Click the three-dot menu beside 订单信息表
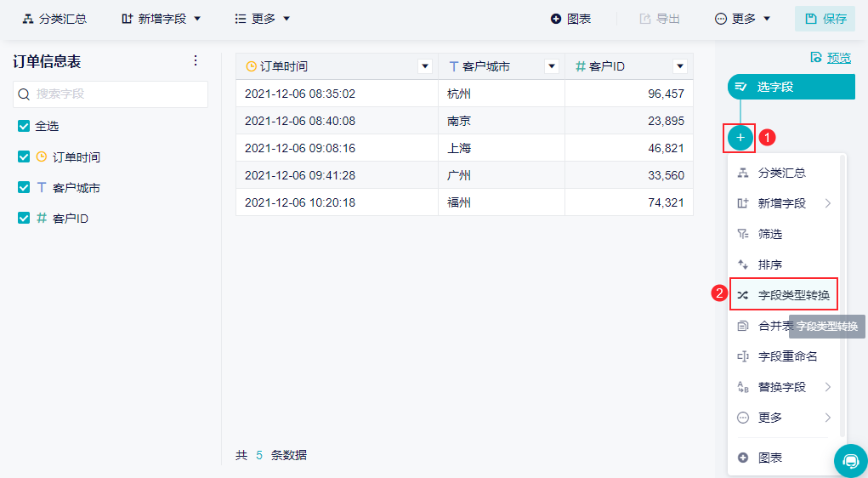This screenshot has height=478, width=868. point(196,60)
